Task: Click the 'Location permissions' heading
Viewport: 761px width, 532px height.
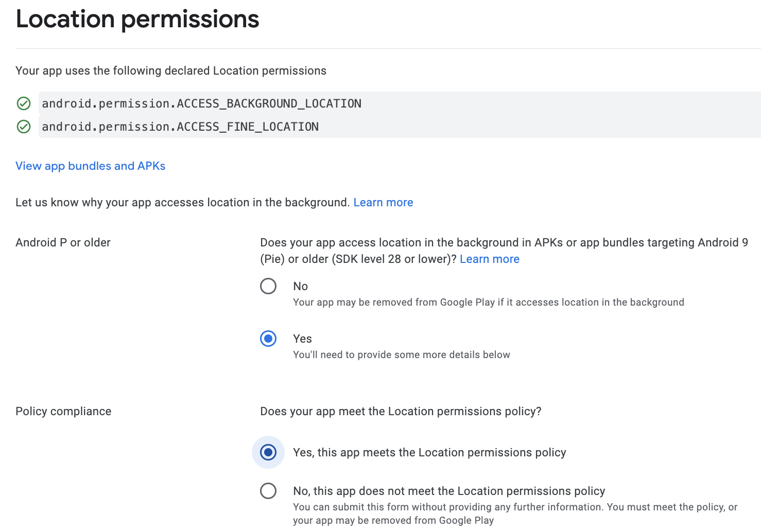Action: 137,19
